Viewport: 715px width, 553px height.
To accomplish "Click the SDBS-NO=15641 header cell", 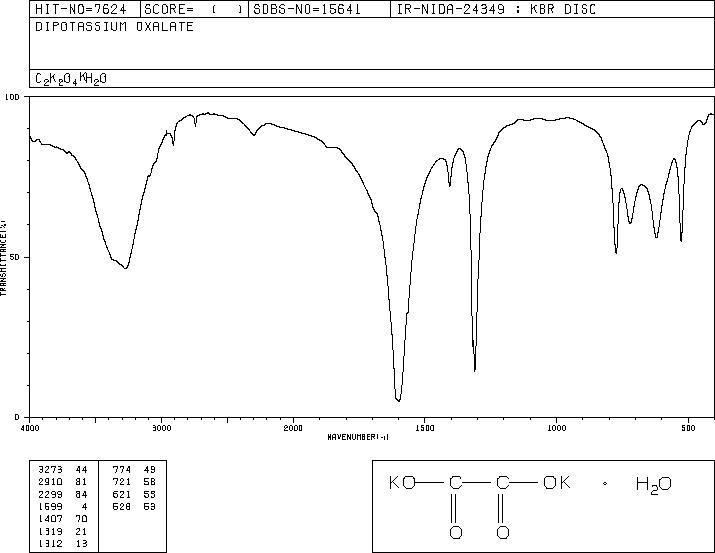I will click(x=307, y=9).
